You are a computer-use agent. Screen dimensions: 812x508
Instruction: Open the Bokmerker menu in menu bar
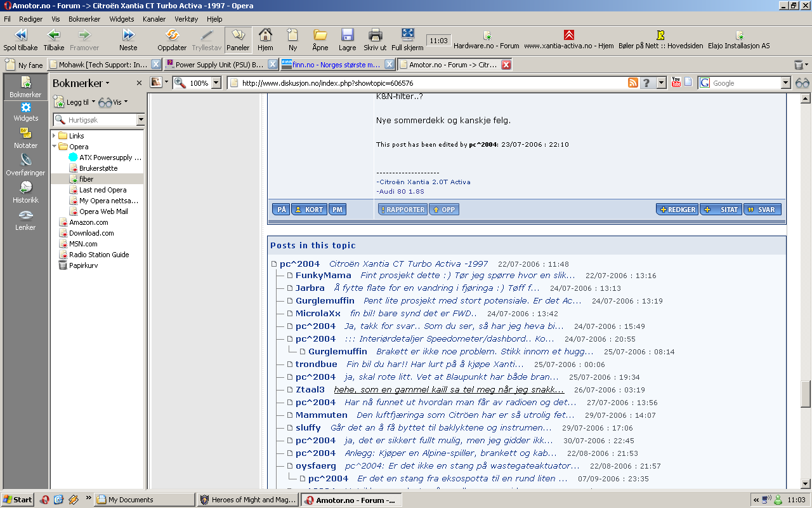click(x=84, y=19)
